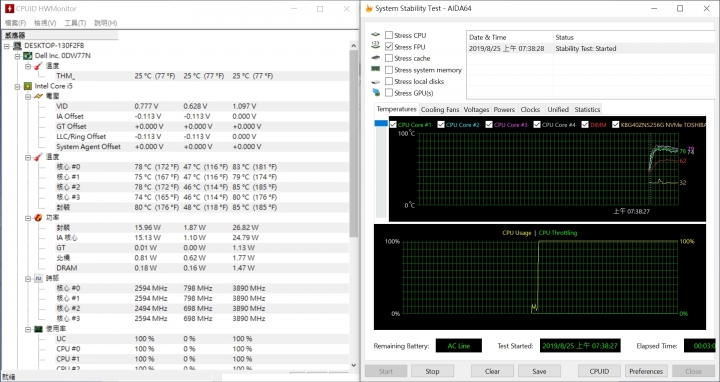The width and height of the screenshot is (720, 382).
Task: Click the Intel Core i5 processor icon
Action: [28, 86]
